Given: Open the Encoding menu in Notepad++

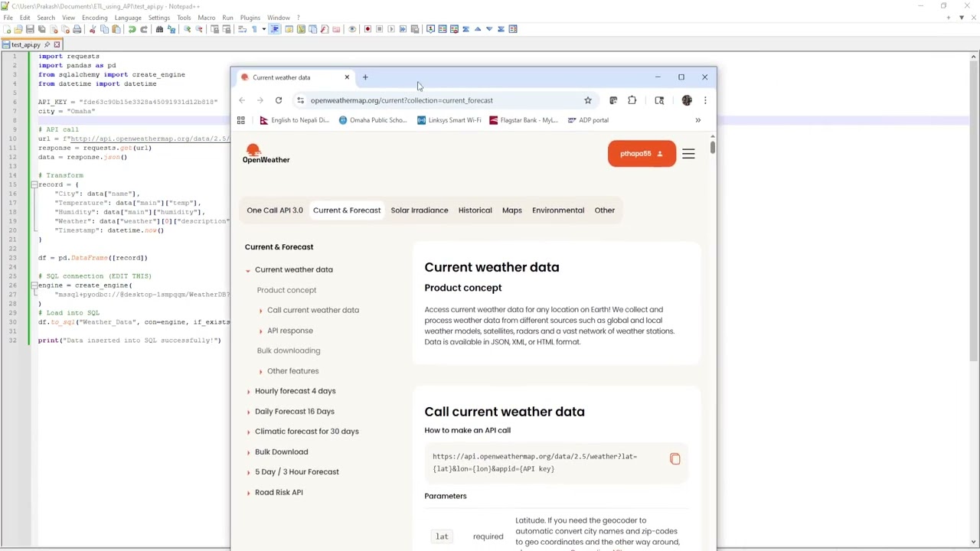Looking at the screenshot, I should click(94, 18).
